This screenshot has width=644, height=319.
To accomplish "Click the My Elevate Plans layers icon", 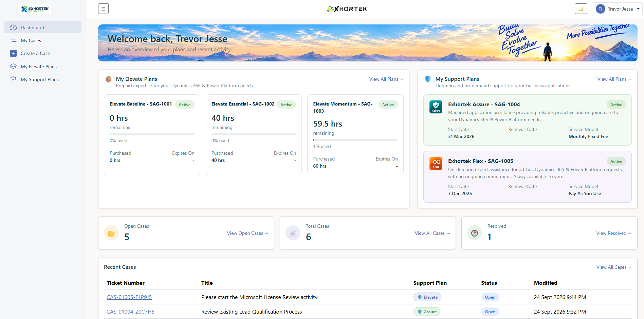I will point(13,66).
